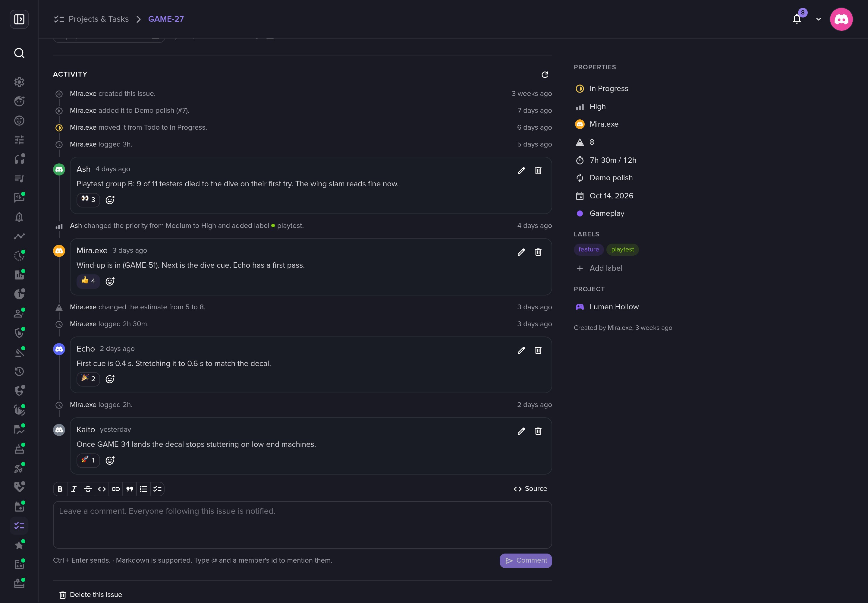Change assignee Mira.exe in properties
The image size is (868, 603).
[597, 124]
